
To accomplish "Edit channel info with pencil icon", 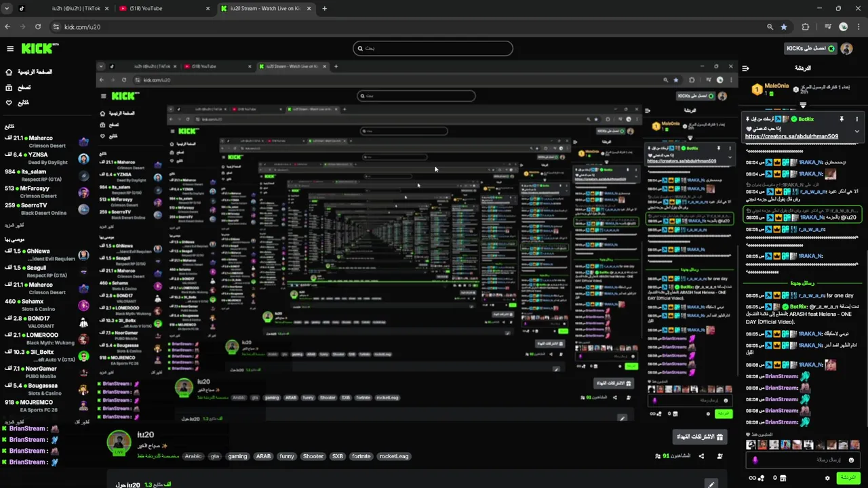I will [x=711, y=484].
